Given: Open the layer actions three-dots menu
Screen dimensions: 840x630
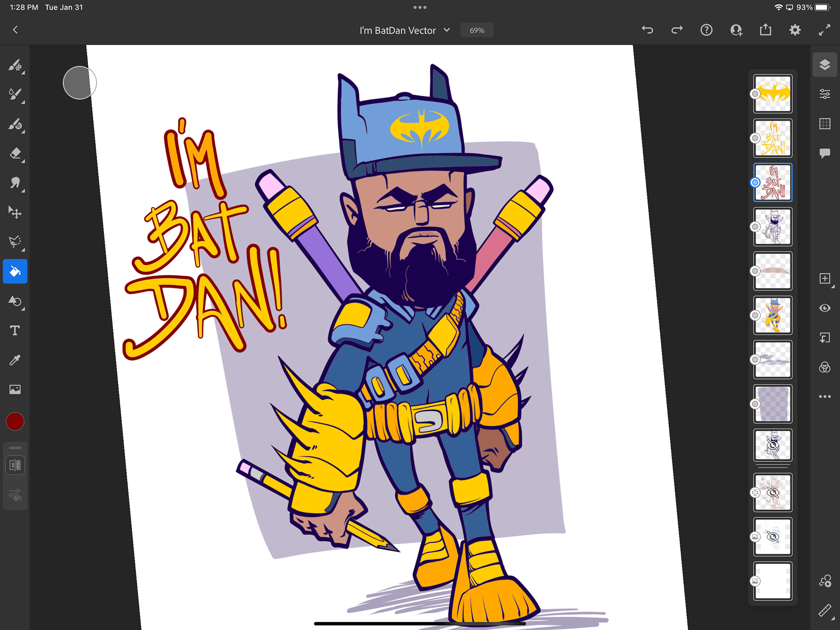Looking at the screenshot, I should [825, 397].
